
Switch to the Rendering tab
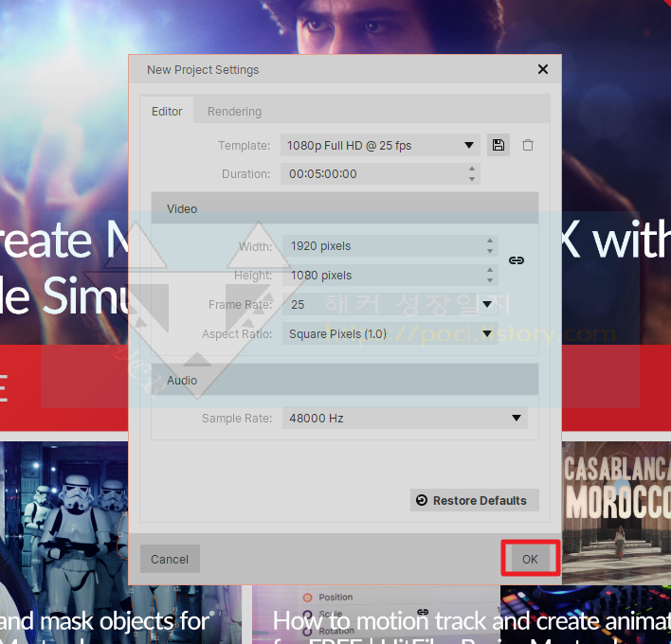(234, 111)
